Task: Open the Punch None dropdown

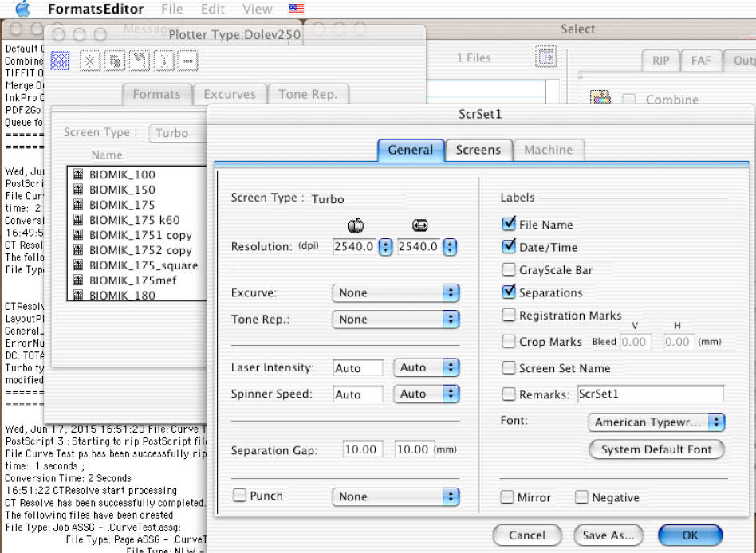Action: click(x=396, y=496)
